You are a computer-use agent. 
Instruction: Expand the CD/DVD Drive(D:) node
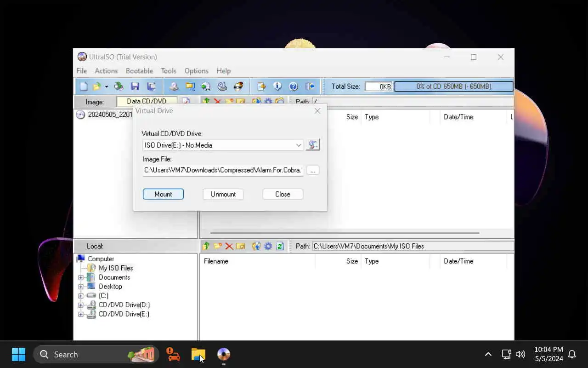[x=81, y=305]
